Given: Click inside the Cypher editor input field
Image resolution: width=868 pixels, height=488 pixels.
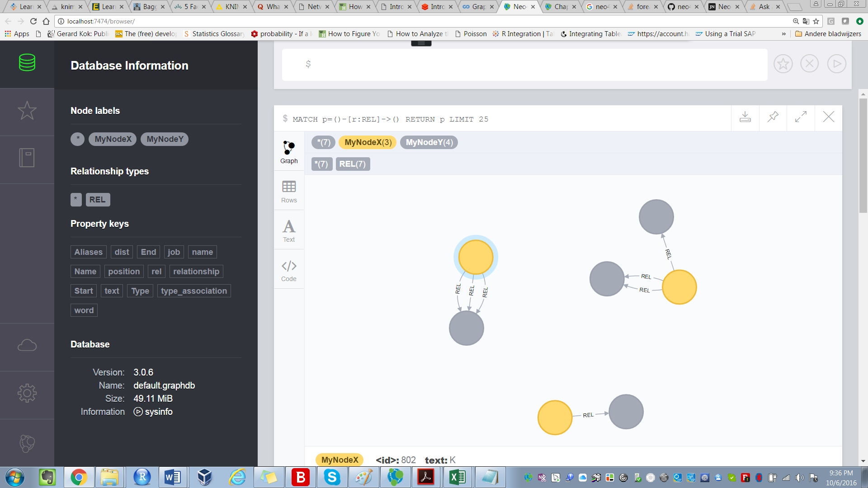Looking at the screenshot, I should coord(497,64).
